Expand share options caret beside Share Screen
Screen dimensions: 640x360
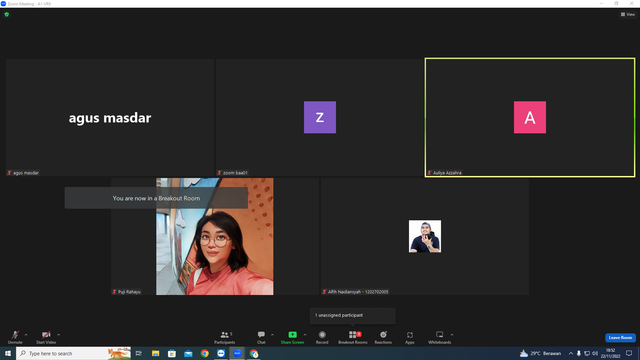click(x=305, y=335)
